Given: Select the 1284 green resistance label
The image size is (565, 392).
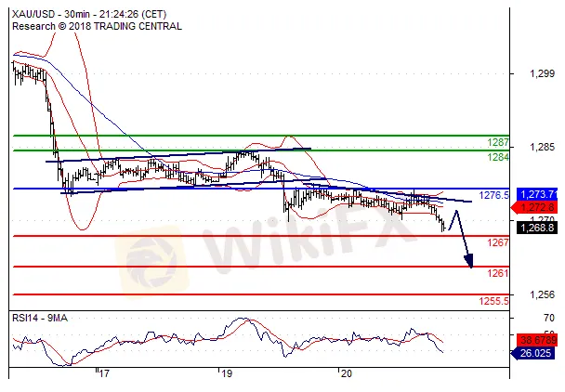Looking at the screenshot, I should (x=498, y=157).
